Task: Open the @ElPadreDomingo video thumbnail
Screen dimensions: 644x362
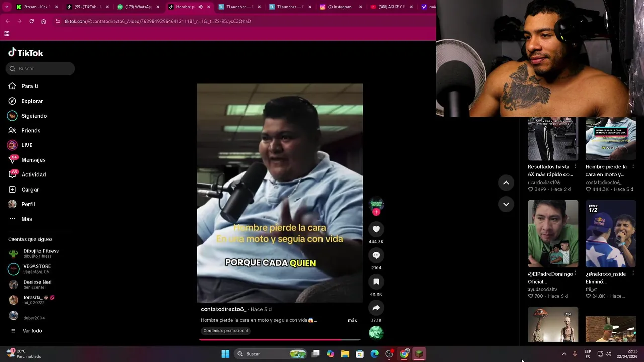Action: point(553,234)
